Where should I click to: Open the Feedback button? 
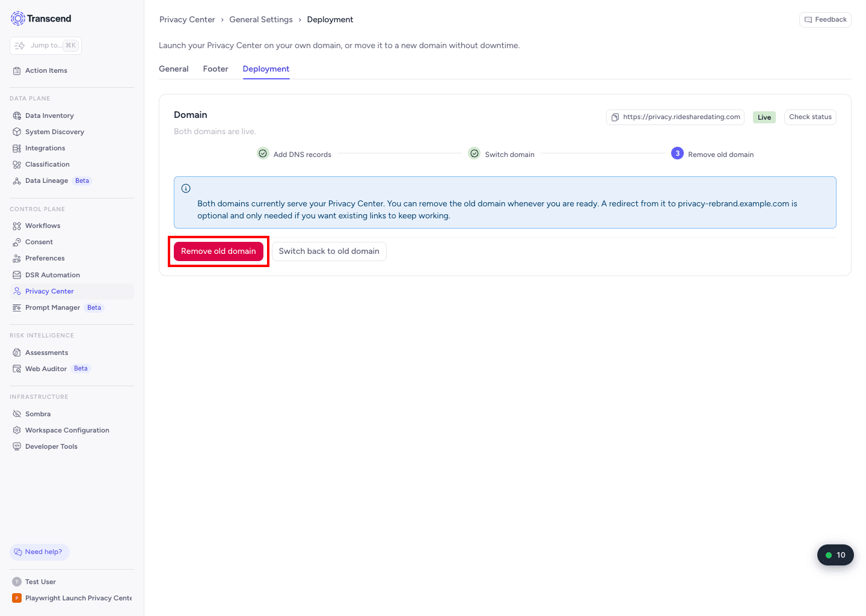825,20
